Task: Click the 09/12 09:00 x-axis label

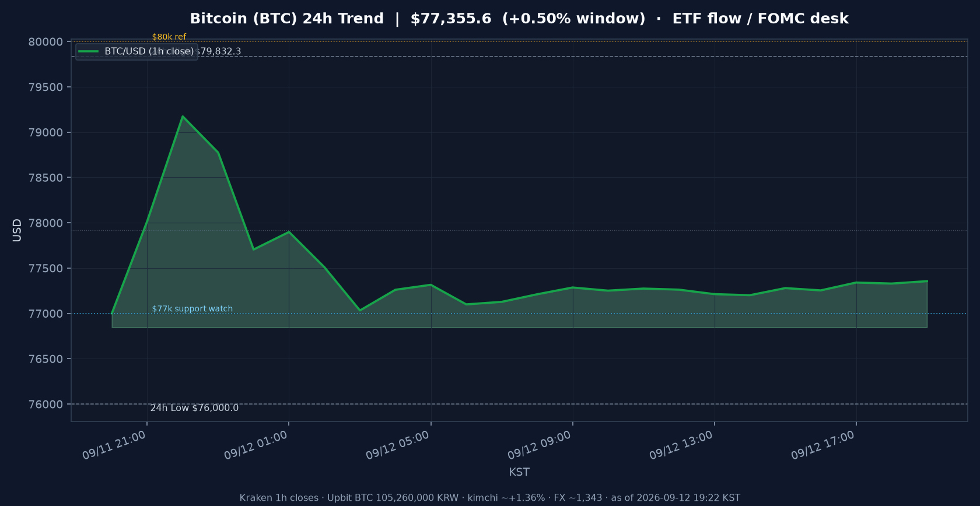Action: pos(540,445)
